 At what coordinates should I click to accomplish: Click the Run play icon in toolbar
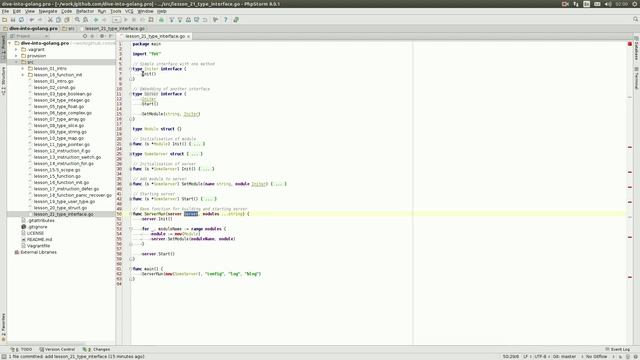126,20
